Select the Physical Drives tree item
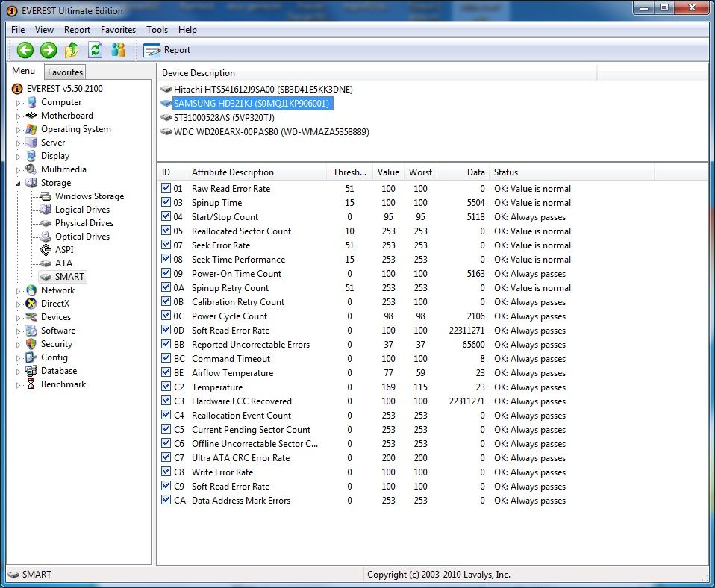The height and width of the screenshot is (588, 715). click(x=84, y=223)
